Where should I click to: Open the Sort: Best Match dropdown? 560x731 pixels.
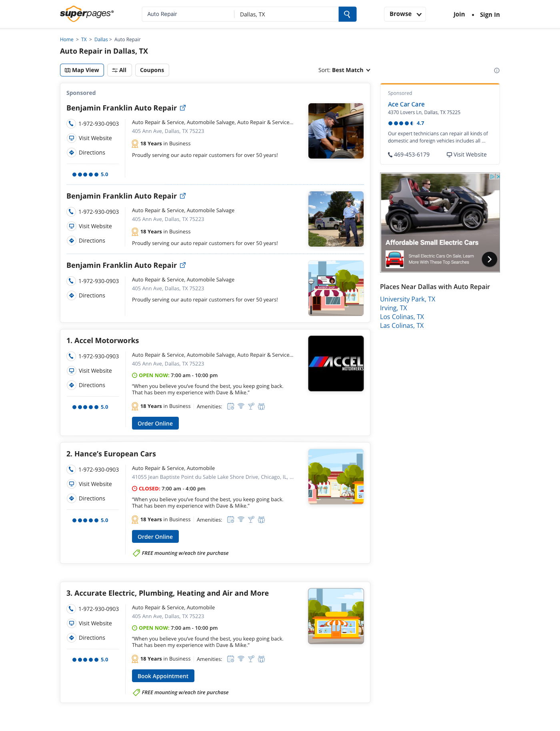coord(344,70)
